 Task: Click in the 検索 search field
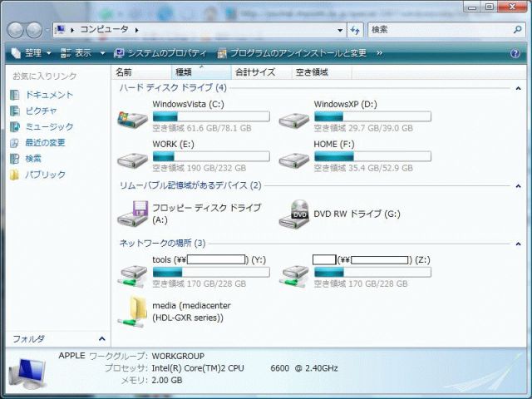point(440,30)
